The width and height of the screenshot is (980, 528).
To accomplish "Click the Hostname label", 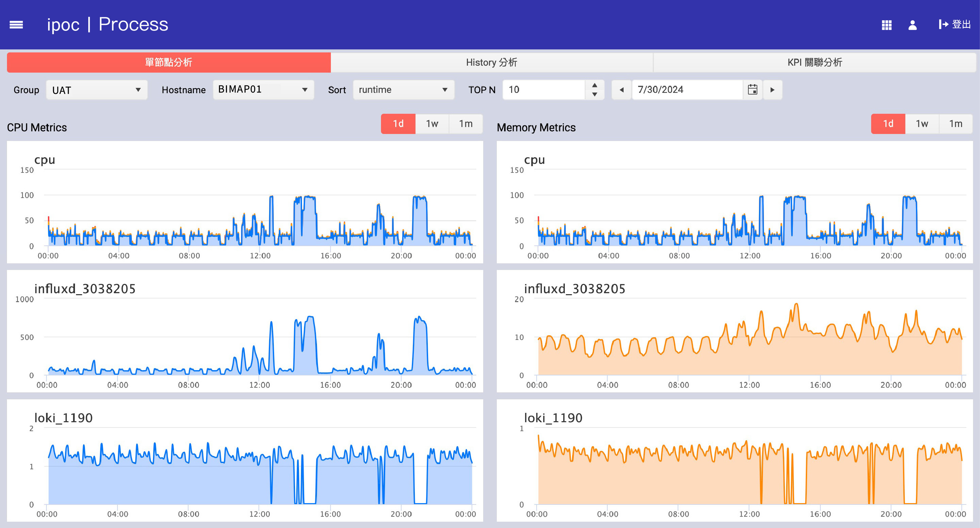I will (x=184, y=90).
